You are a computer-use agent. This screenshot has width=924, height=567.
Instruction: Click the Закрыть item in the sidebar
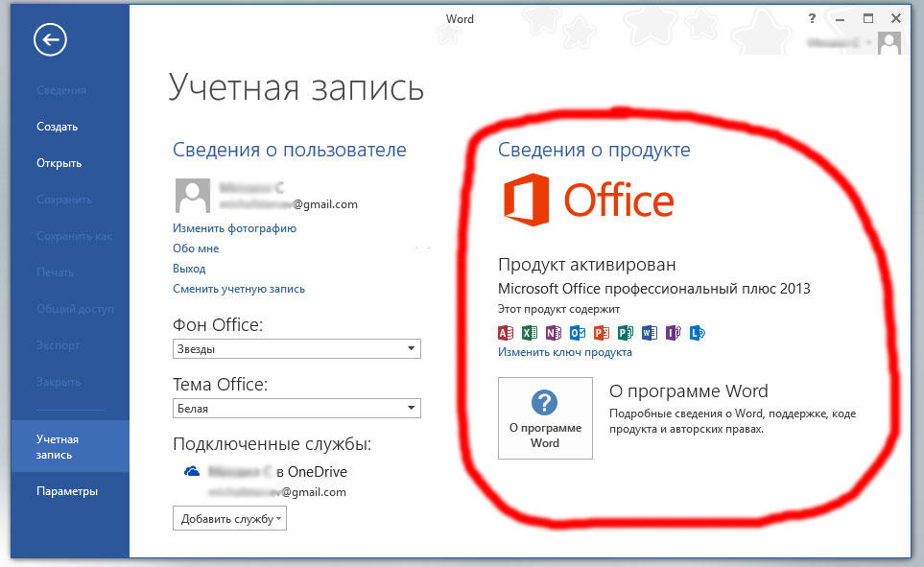click(x=59, y=382)
